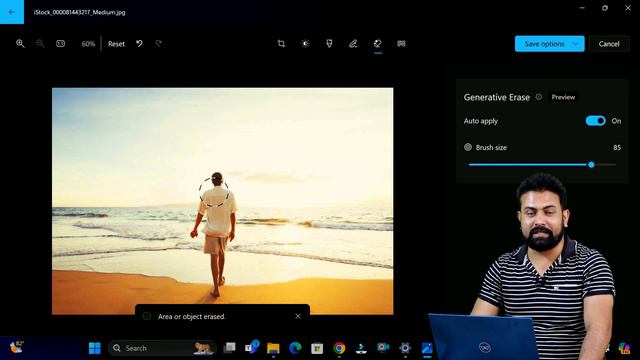The width and height of the screenshot is (640, 360).
Task: Expand the Save options dropdown arrow
Action: tap(576, 44)
